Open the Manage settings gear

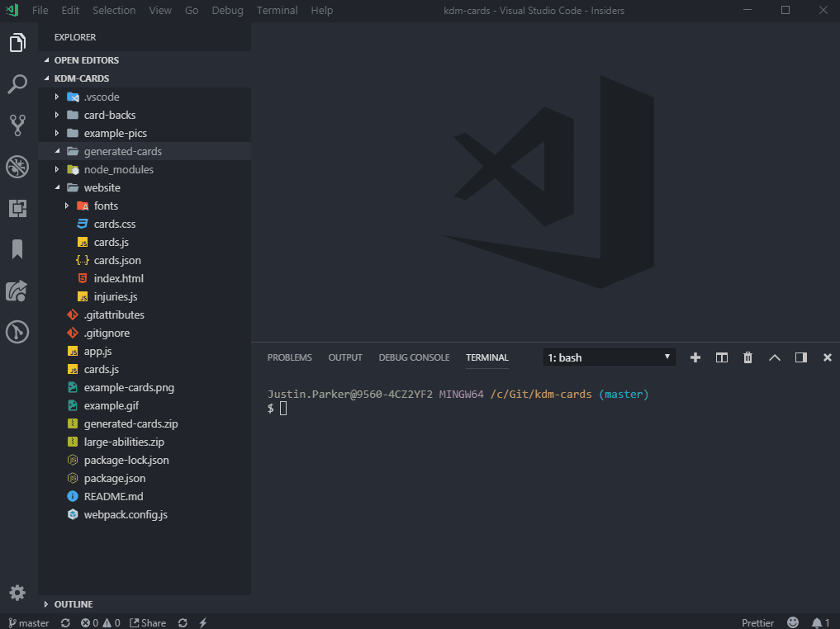(x=17, y=593)
